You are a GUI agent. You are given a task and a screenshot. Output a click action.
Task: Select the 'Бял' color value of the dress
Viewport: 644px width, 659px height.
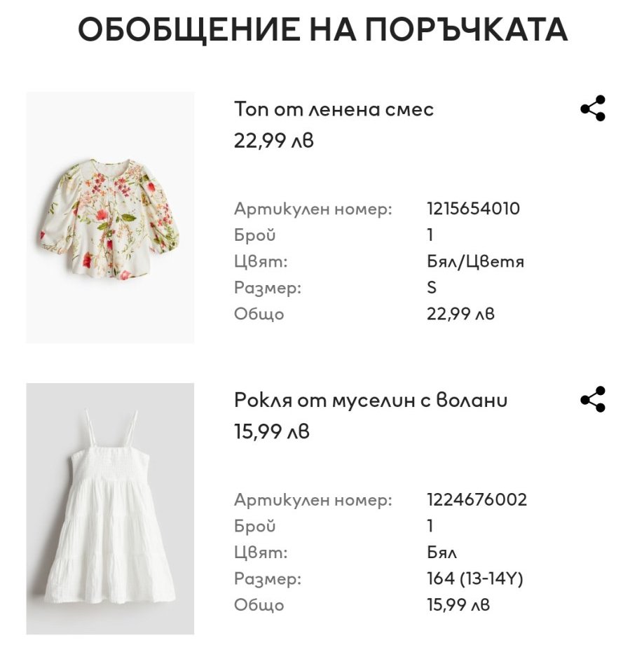[441, 553]
